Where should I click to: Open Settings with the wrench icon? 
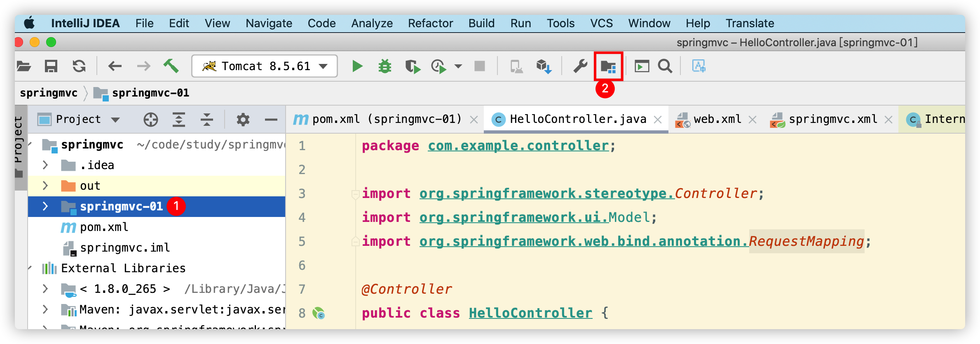tap(580, 66)
